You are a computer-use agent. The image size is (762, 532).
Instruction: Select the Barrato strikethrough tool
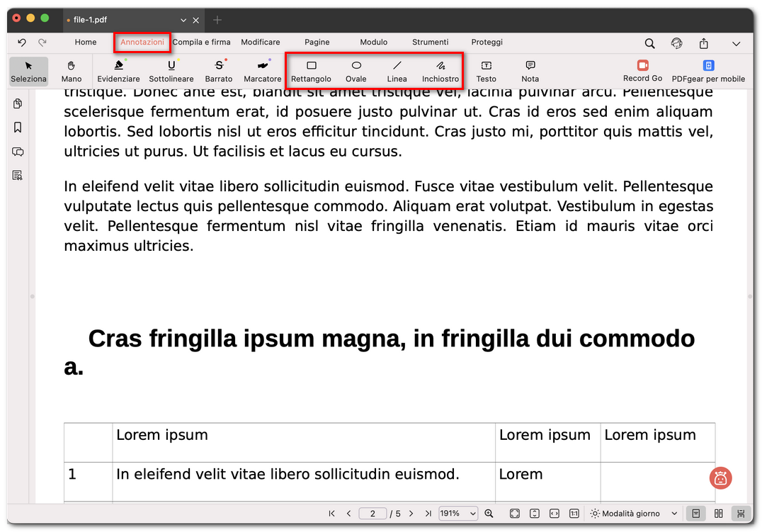(219, 70)
